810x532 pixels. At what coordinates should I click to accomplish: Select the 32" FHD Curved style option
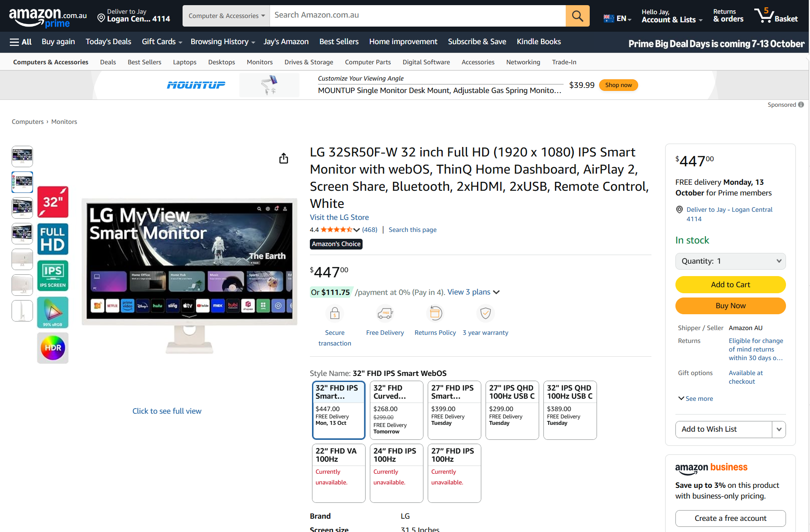(396, 410)
